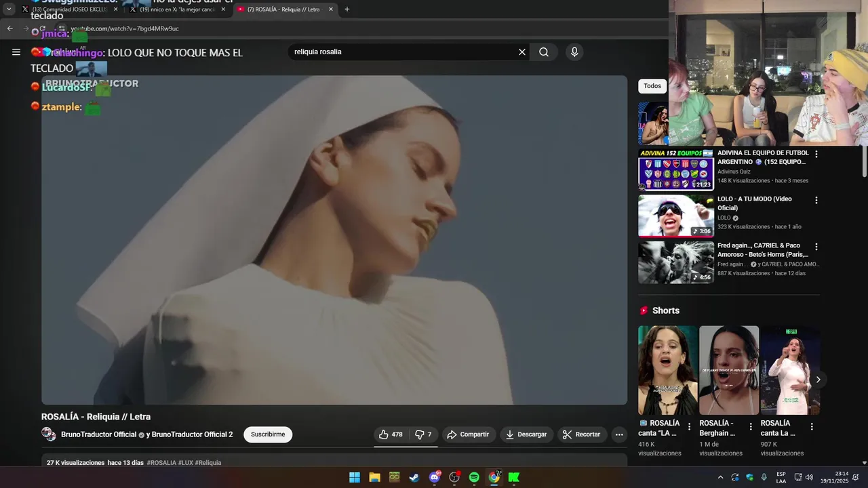The width and height of the screenshot is (868, 488).
Task: Open Steam from the taskbar
Action: (414, 477)
